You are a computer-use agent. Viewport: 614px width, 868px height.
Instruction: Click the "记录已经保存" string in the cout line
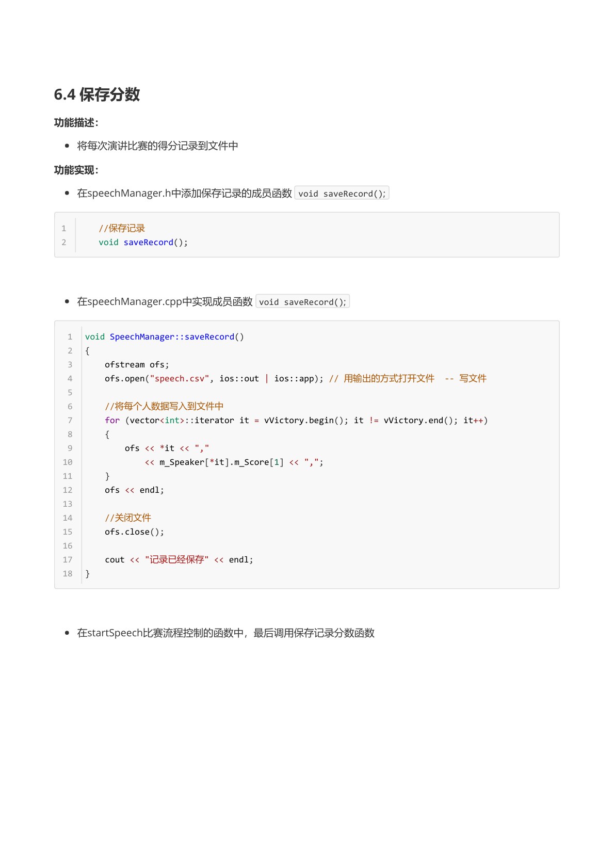click(x=176, y=560)
